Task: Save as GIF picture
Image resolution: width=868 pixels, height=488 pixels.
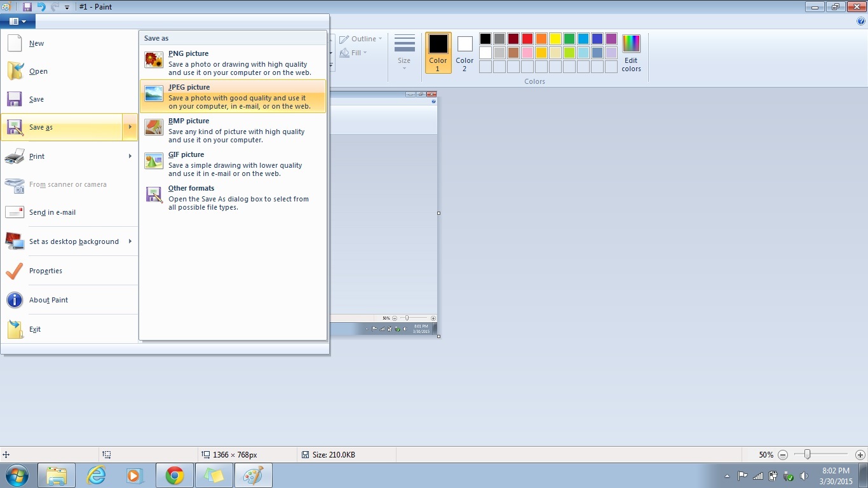Action: pyautogui.click(x=233, y=164)
